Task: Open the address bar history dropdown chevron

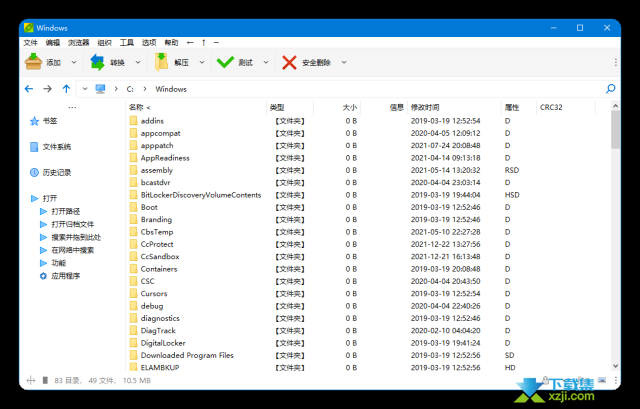Action: (85, 89)
